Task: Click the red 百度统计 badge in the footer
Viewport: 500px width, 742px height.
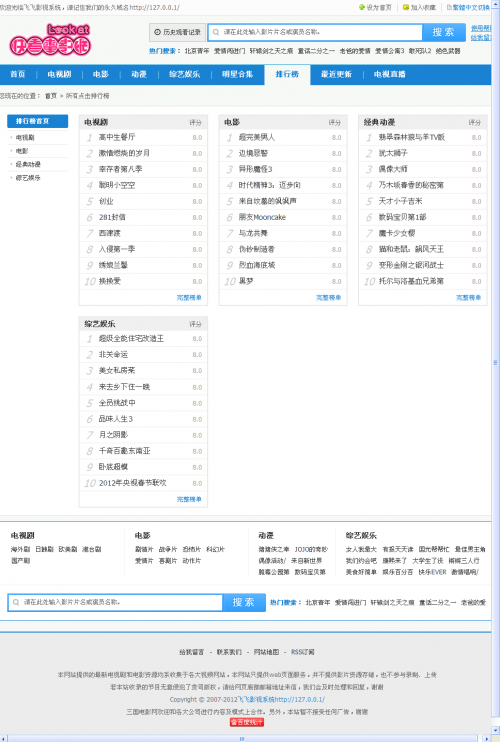Action: tap(247, 722)
